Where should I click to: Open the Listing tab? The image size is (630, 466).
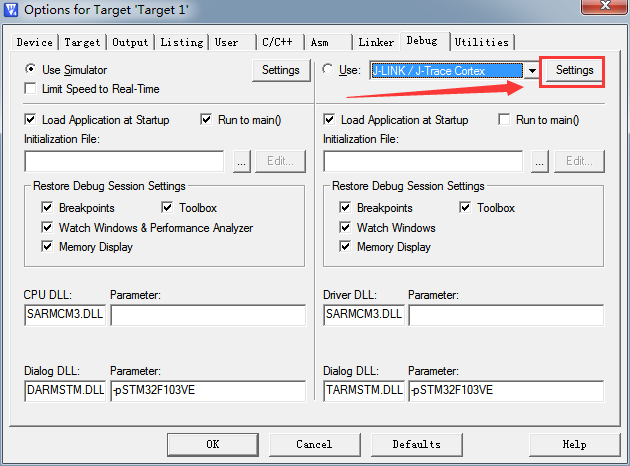tap(182, 42)
